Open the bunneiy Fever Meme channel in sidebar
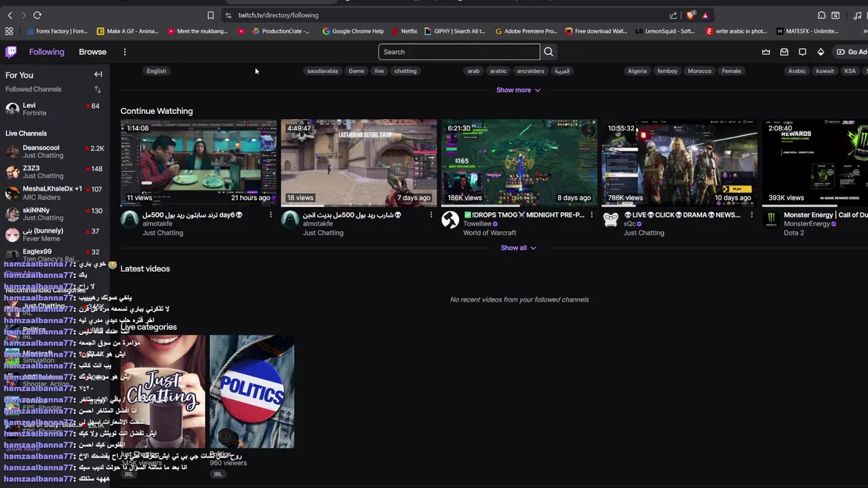The height and width of the screenshot is (488, 868). (x=54, y=235)
